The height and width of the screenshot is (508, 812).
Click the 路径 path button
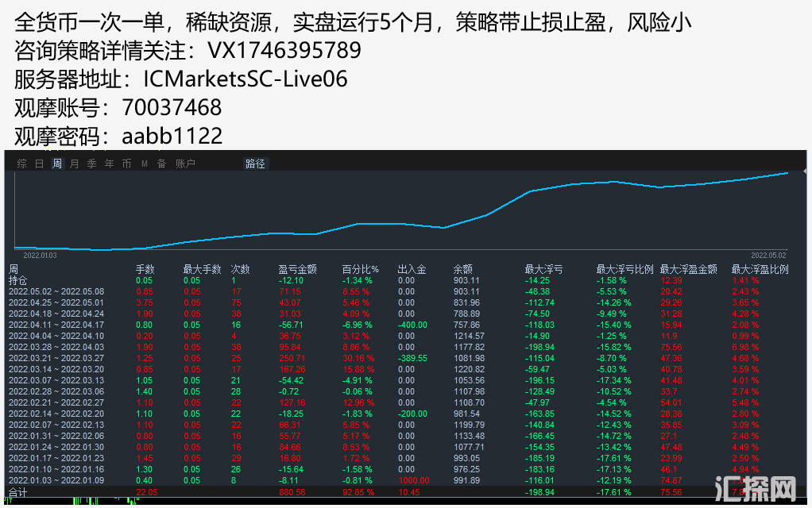[x=255, y=164]
